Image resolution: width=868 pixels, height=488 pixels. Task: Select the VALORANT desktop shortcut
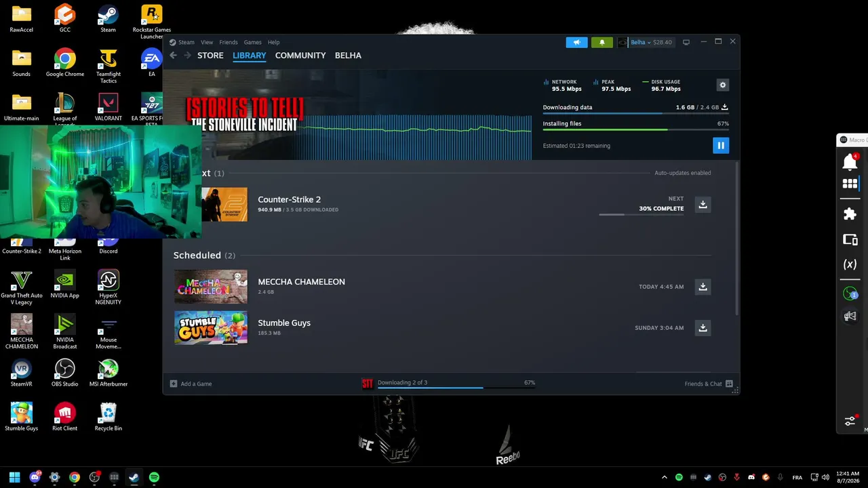point(108,107)
